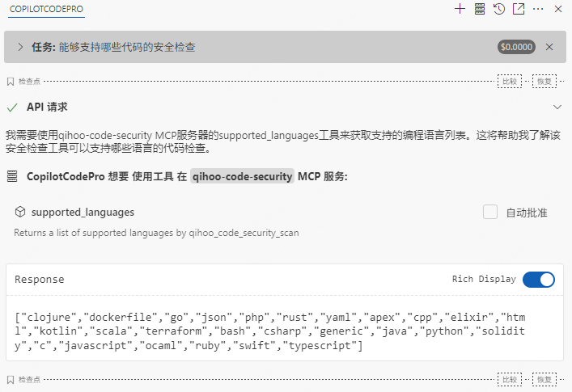Click the pop-out to editor icon
The width and height of the screenshot is (572, 392).
519,9
